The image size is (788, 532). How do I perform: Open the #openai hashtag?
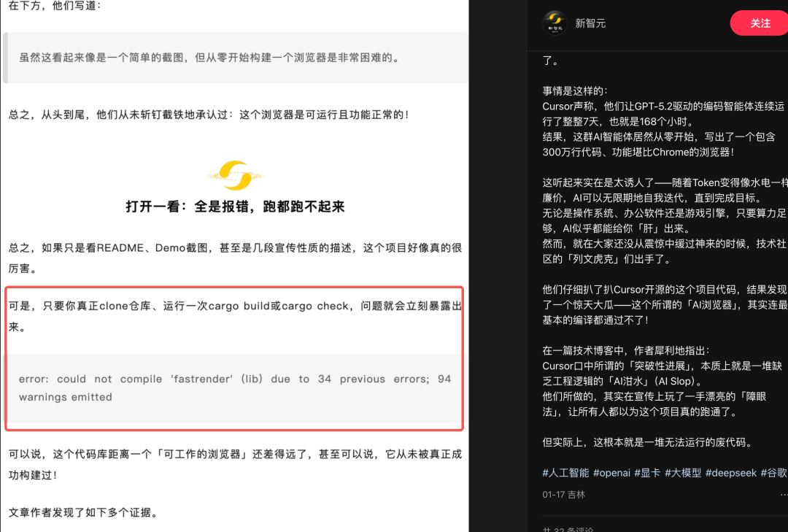611,472
